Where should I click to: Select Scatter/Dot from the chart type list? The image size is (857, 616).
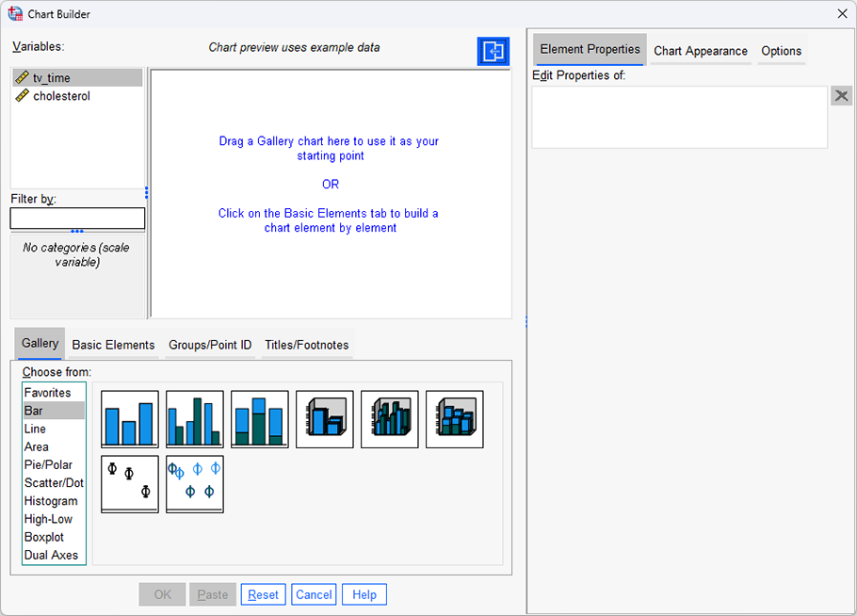[x=53, y=482]
